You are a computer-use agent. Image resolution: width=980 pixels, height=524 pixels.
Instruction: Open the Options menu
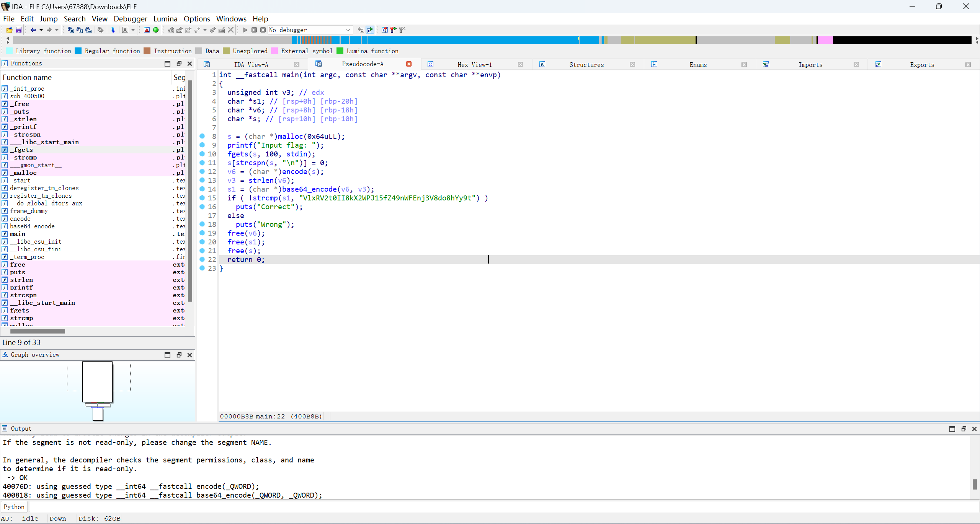pyautogui.click(x=197, y=19)
